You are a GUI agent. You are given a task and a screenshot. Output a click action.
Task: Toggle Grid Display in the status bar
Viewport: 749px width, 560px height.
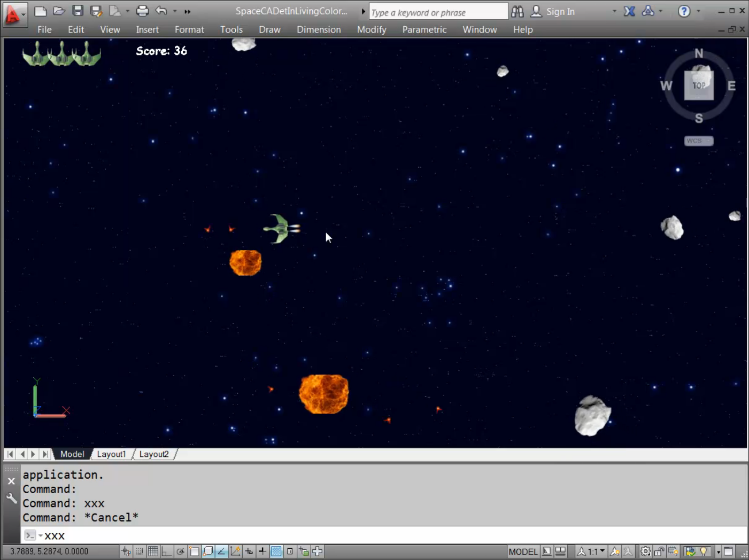(153, 551)
